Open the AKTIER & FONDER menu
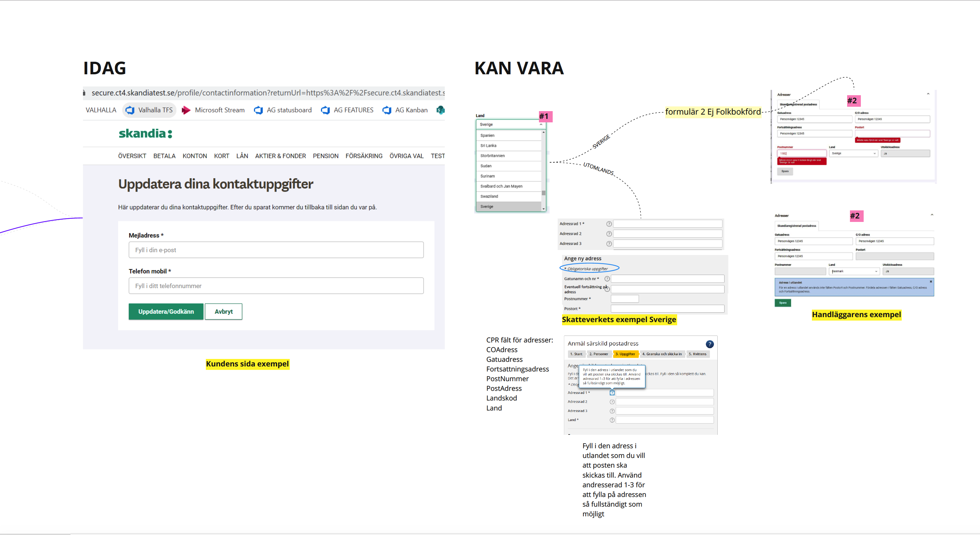980x535 pixels. [x=280, y=156]
